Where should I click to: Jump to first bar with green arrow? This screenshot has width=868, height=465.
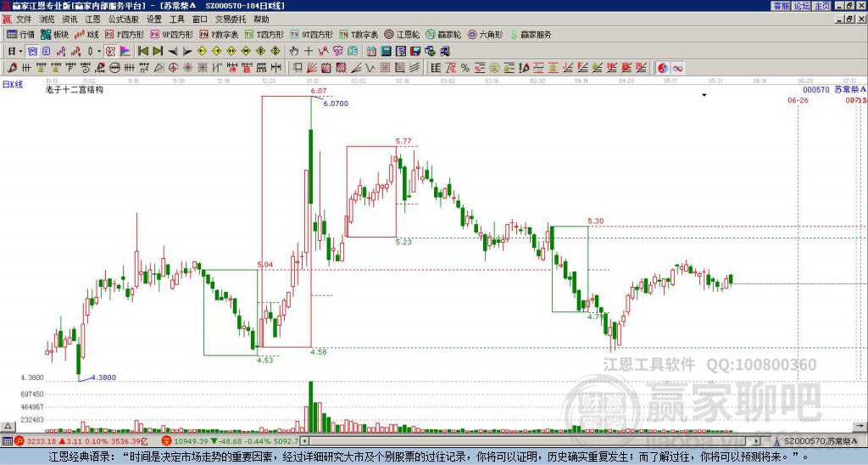coord(142,51)
